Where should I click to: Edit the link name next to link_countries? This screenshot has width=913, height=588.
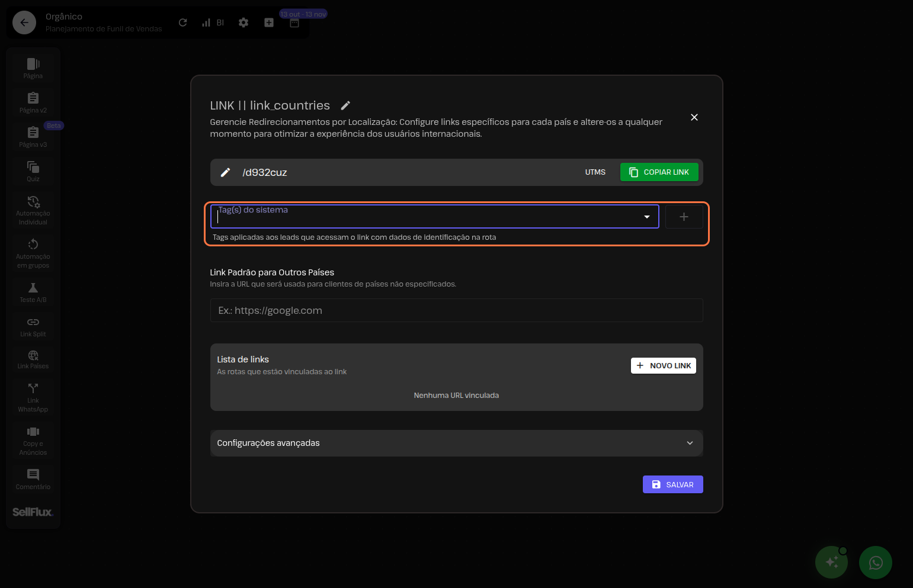(x=345, y=105)
